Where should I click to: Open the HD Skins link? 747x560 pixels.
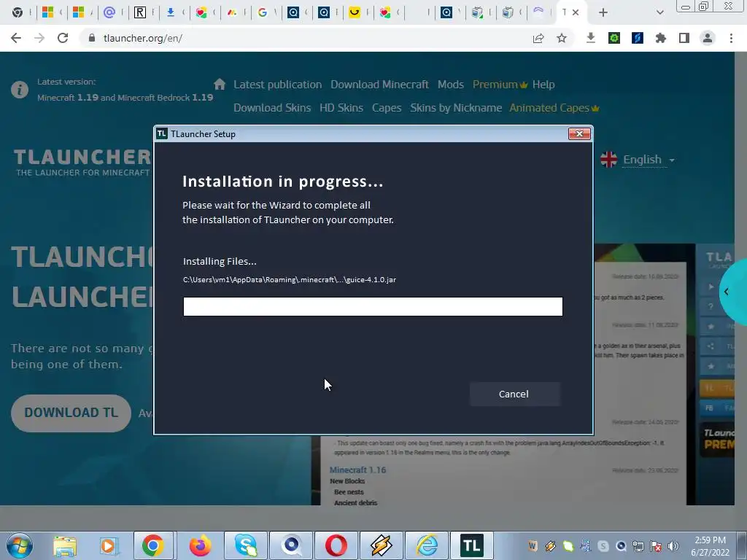tap(341, 108)
